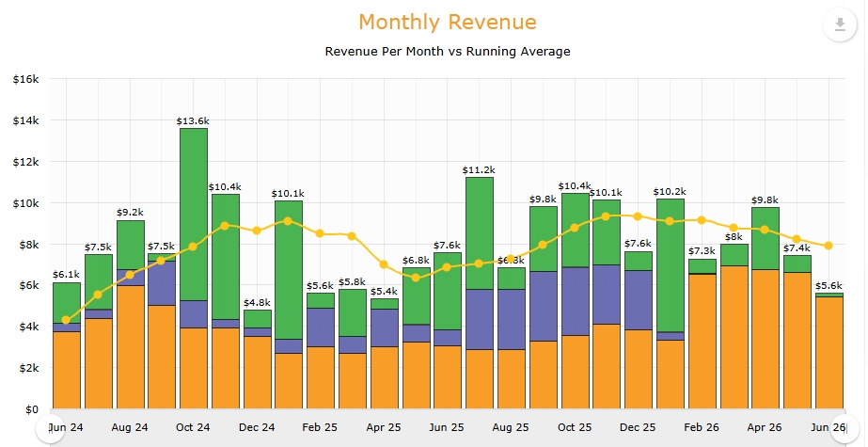The width and height of the screenshot is (868, 447).
Task: Click the Apr 26 axis label
Action: pos(765,427)
